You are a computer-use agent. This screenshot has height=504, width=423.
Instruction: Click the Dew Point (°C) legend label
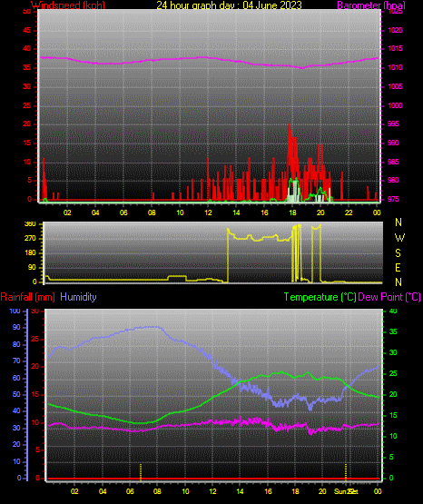389,297
